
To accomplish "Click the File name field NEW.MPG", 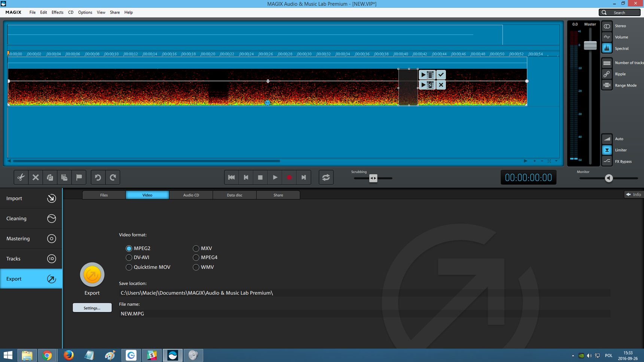I will tap(364, 314).
